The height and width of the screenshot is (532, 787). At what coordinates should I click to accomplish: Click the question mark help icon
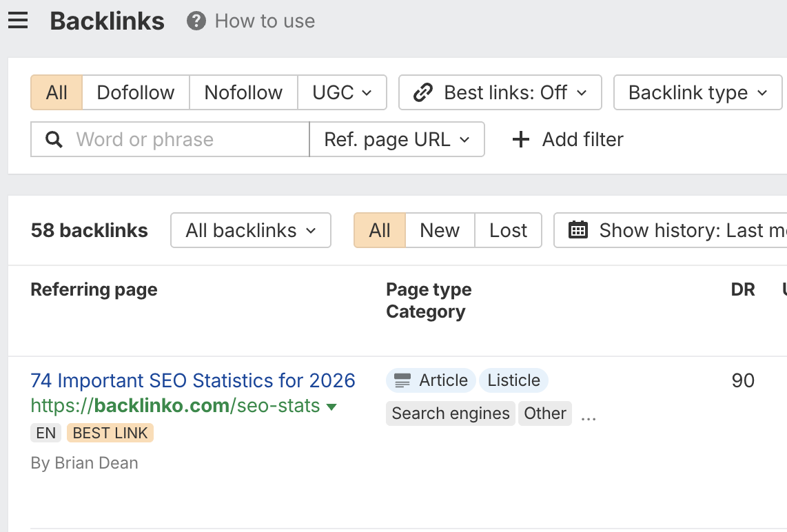click(x=196, y=21)
